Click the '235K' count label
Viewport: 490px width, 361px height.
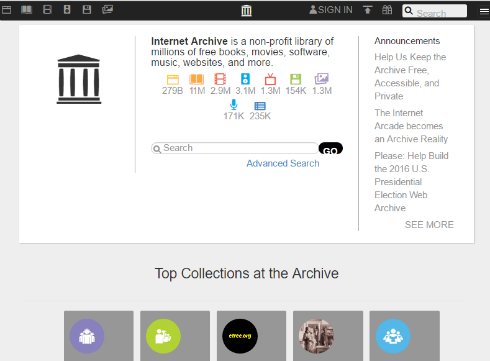pos(260,116)
